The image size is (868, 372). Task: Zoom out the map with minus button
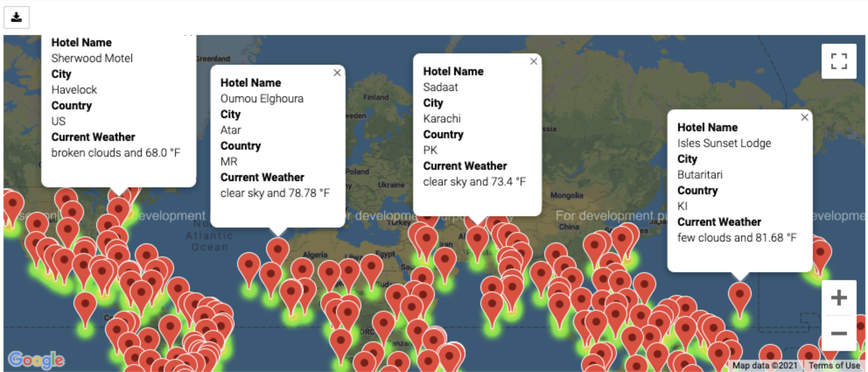point(839,333)
